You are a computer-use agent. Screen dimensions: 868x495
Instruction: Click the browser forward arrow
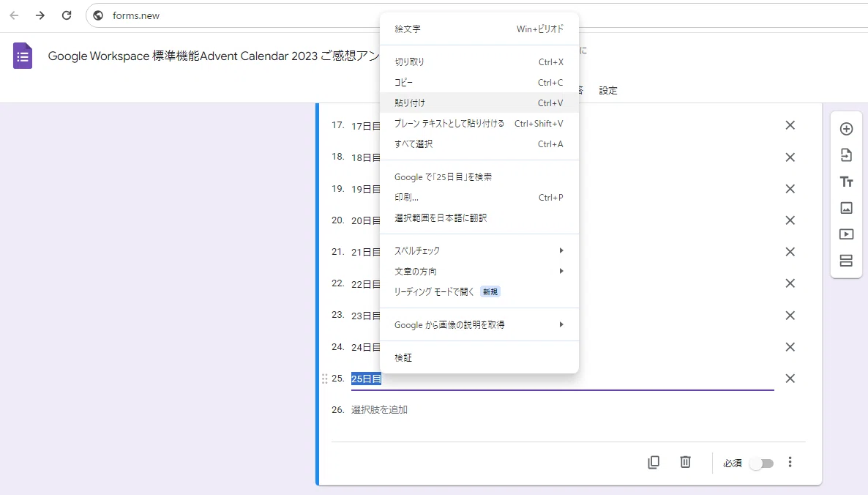40,15
